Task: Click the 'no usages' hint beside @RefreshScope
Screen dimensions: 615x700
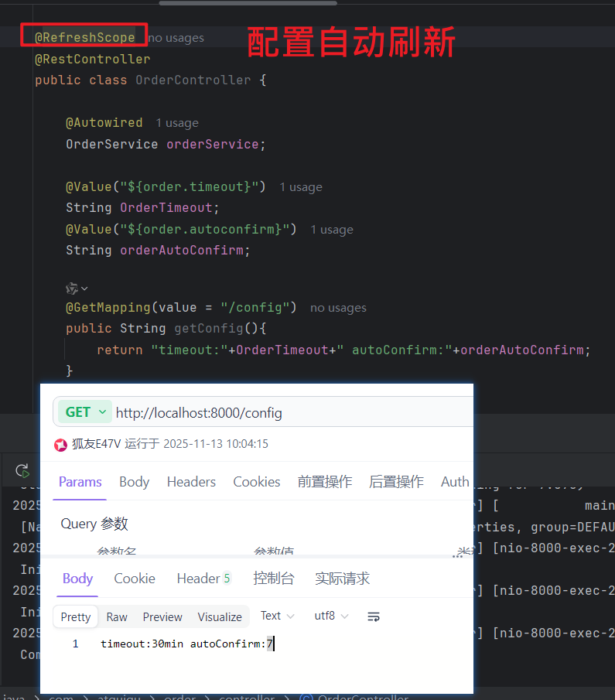Action: [176, 38]
